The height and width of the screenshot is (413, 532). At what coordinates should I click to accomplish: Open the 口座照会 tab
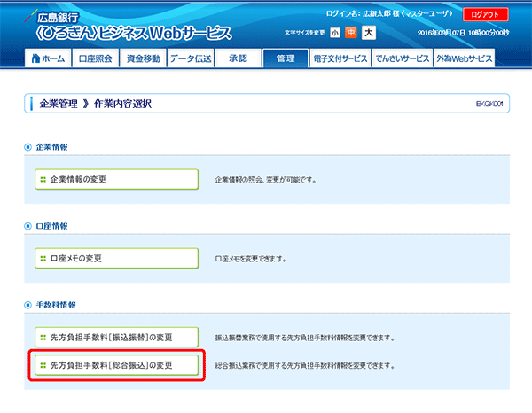pyautogui.click(x=96, y=58)
